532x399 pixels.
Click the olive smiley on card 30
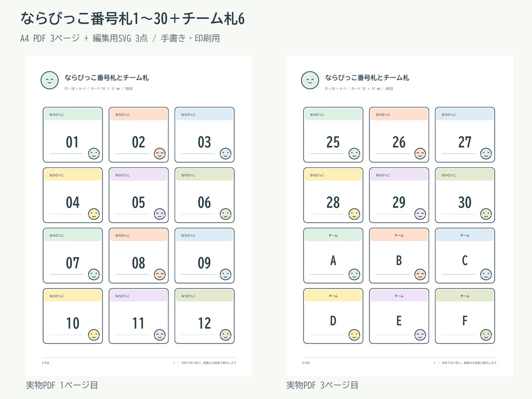click(486, 214)
